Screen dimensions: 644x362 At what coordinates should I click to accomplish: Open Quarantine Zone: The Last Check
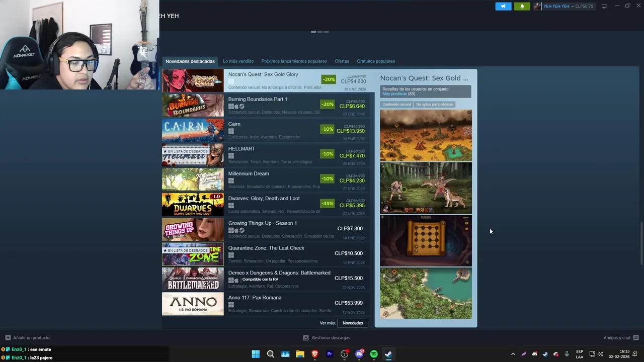pos(266,254)
